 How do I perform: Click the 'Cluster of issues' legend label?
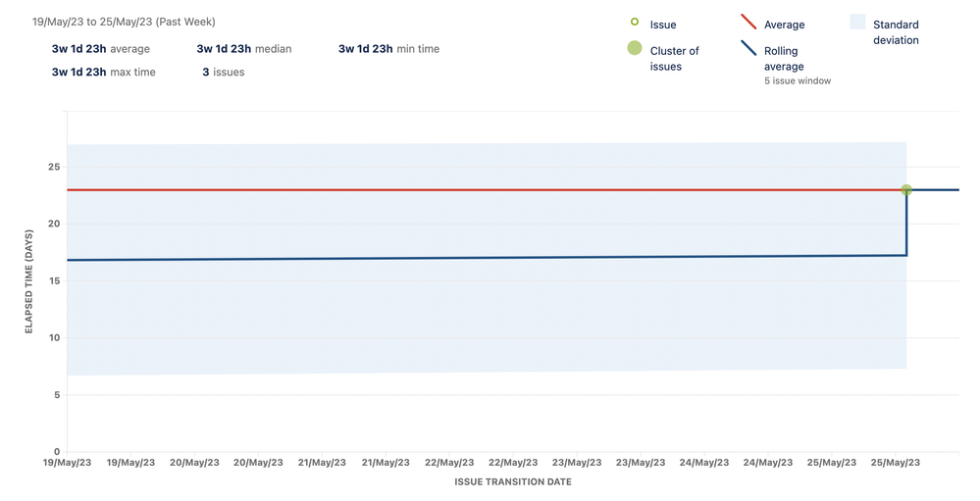(x=674, y=59)
